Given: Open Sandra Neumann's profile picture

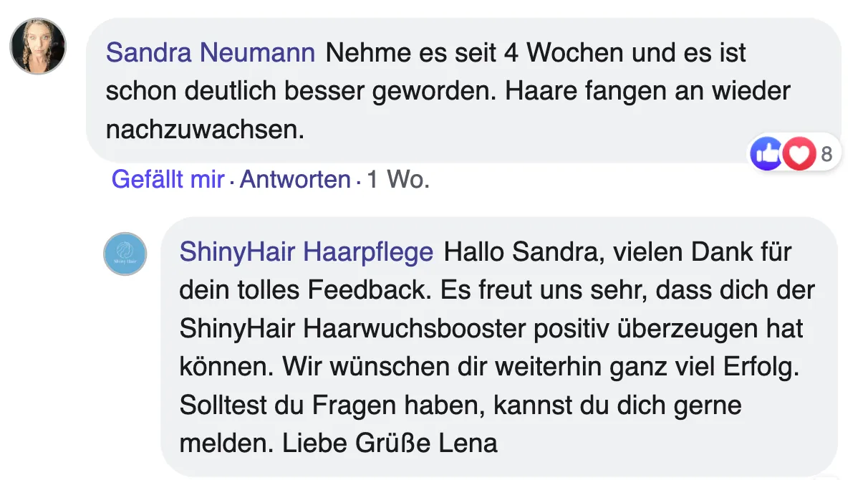Looking at the screenshot, I should (x=37, y=46).
